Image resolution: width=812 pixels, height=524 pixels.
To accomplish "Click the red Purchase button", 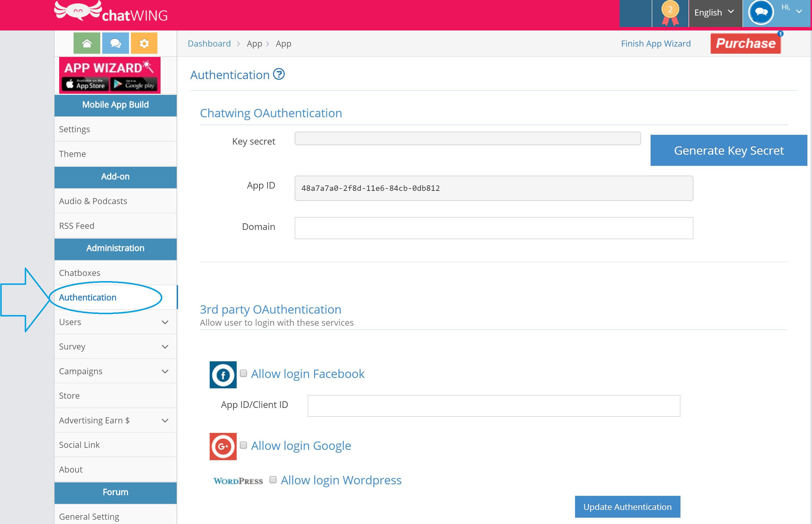I will click(x=746, y=44).
